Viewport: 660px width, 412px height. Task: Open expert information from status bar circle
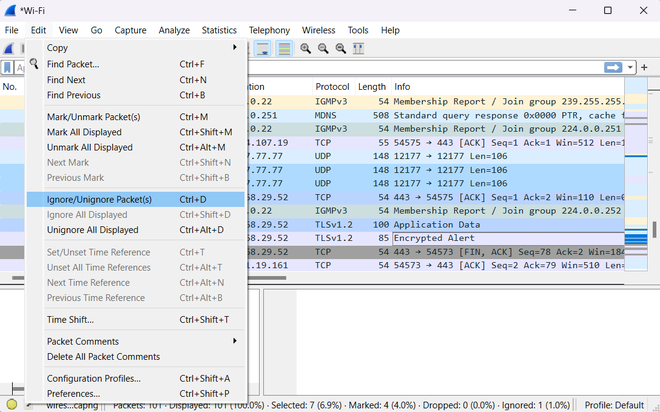coord(12,405)
